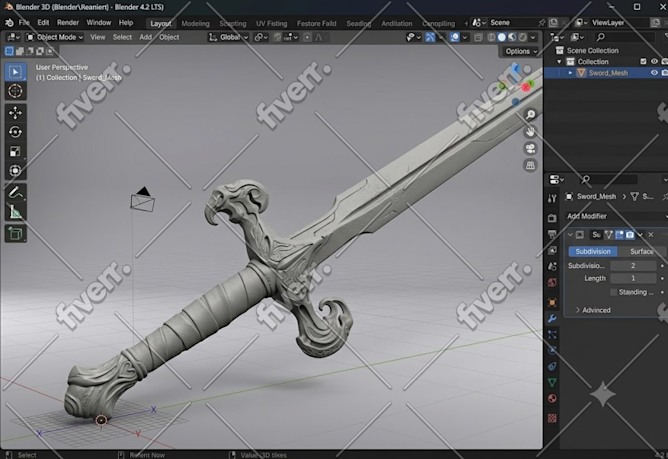Image resolution: width=668 pixels, height=459 pixels.
Task: Open the Edit menu
Action: coord(43,23)
